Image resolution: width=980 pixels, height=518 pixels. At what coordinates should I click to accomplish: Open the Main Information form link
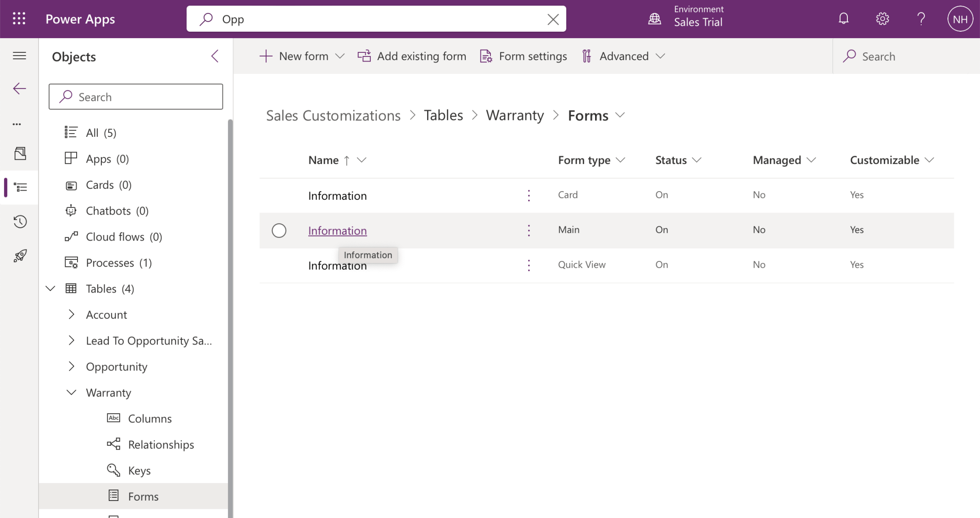click(337, 230)
